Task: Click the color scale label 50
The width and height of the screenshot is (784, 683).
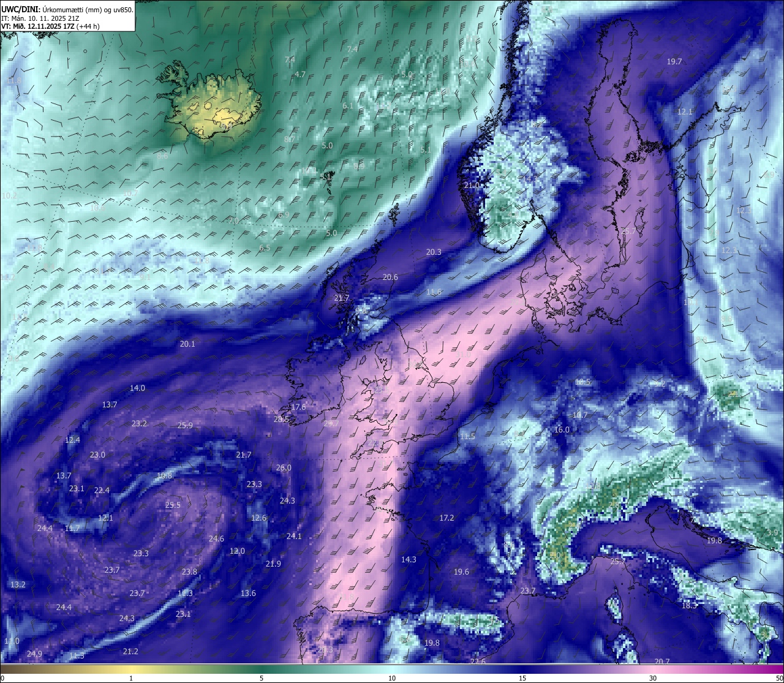Action: (778, 678)
